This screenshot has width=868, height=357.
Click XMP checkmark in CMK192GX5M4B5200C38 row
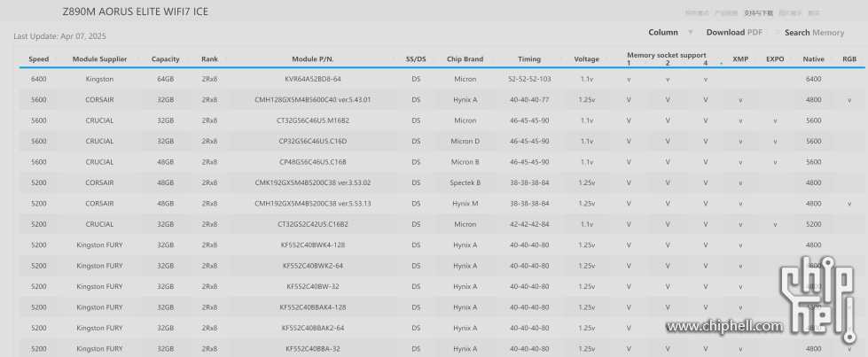coord(740,183)
